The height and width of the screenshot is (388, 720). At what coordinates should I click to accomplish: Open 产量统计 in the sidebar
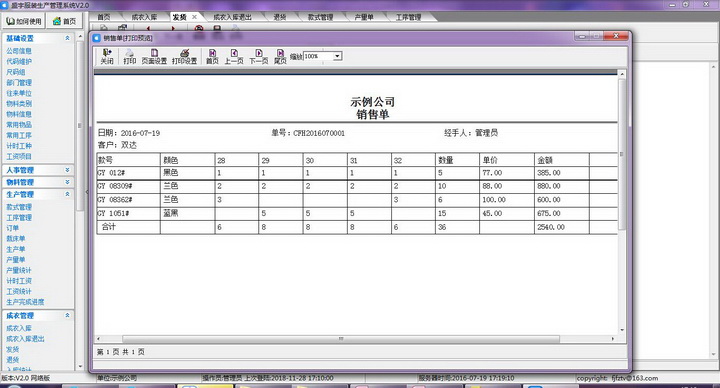point(19,270)
